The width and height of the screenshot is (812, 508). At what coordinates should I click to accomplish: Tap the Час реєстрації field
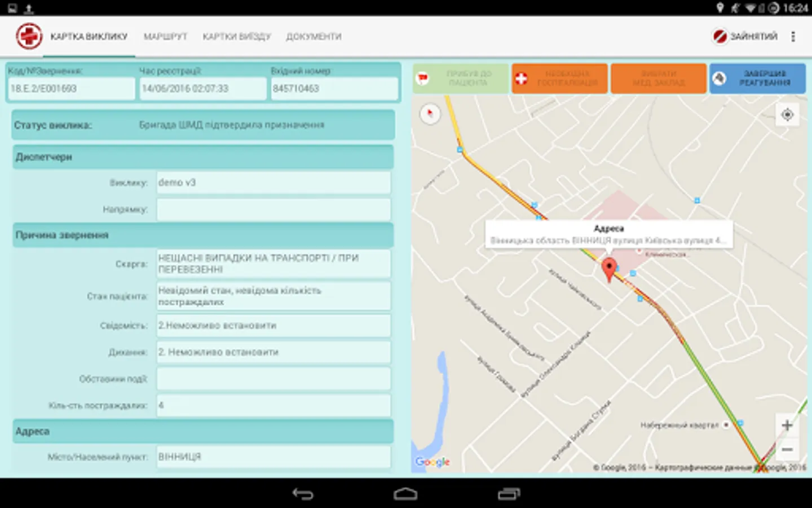(203, 89)
